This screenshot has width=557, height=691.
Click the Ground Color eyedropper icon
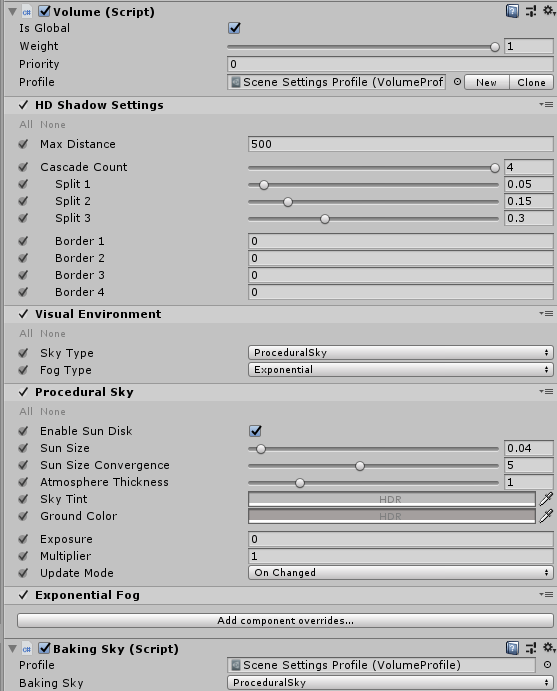point(546,516)
